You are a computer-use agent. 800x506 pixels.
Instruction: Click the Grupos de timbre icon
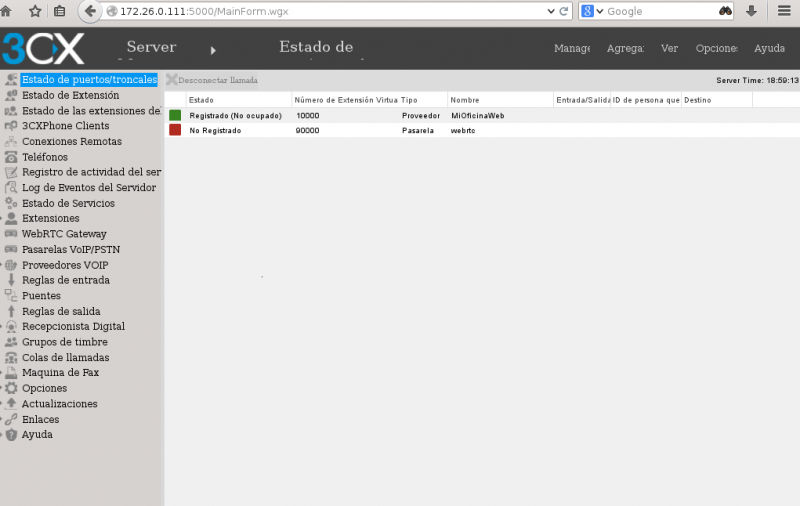tap(11, 342)
